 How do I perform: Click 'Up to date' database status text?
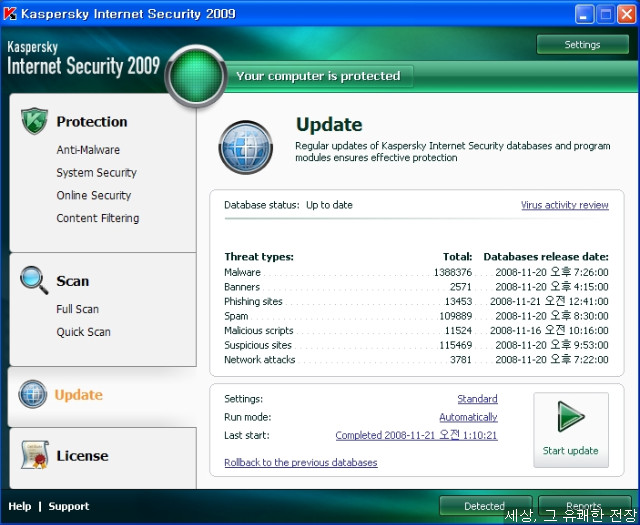coord(329,205)
